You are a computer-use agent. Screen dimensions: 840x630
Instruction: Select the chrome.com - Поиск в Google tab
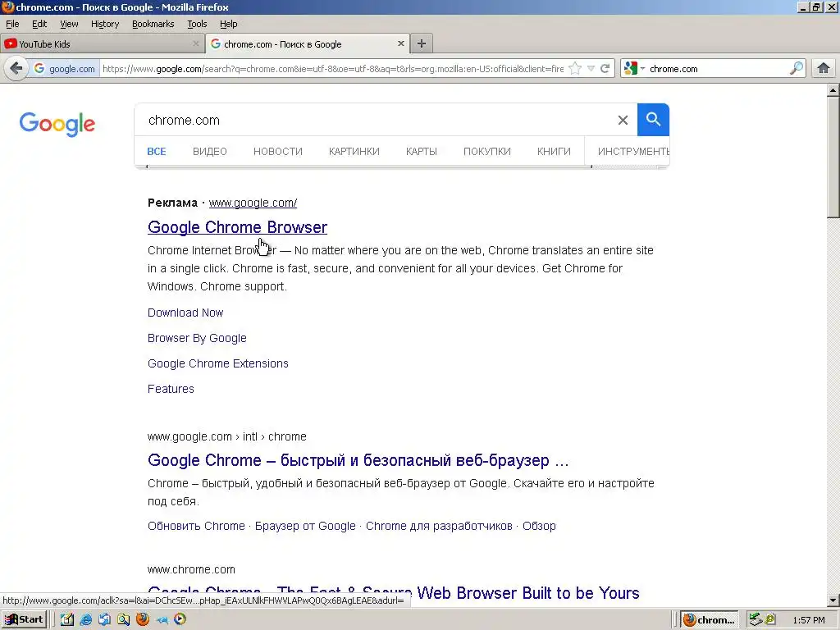pos(308,44)
